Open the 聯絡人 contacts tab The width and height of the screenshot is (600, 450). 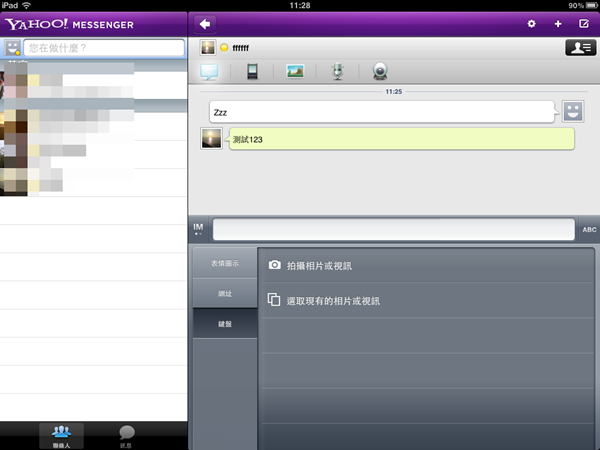pyautogui.click(x=61, y=436)
